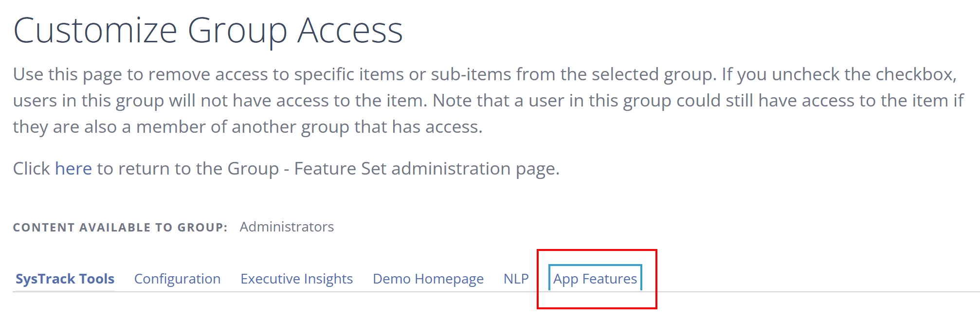Click the word "Click" before the here link
Viewport: 980px width, 320px height.
coord(31,168)
